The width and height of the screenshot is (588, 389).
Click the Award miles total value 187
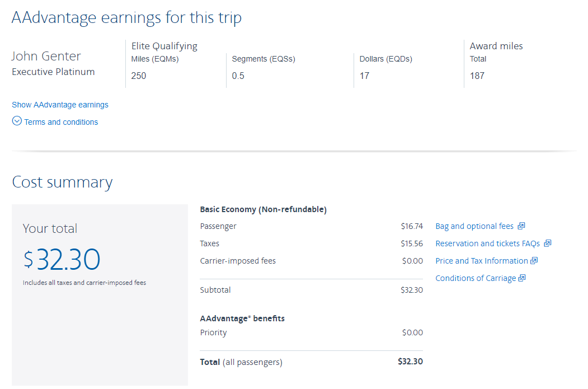coord(477,76)
